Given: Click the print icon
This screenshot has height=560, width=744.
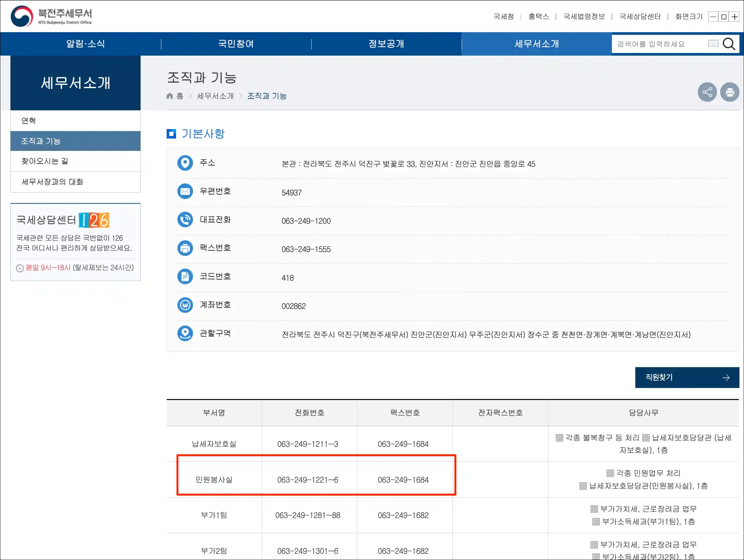Looking at the screenshot, I should [730, 92].
